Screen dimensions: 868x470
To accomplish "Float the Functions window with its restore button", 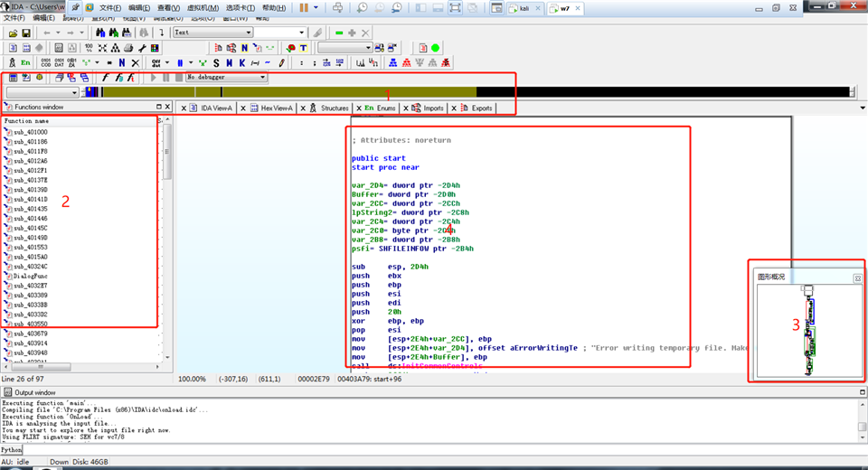I will point(159,107).
